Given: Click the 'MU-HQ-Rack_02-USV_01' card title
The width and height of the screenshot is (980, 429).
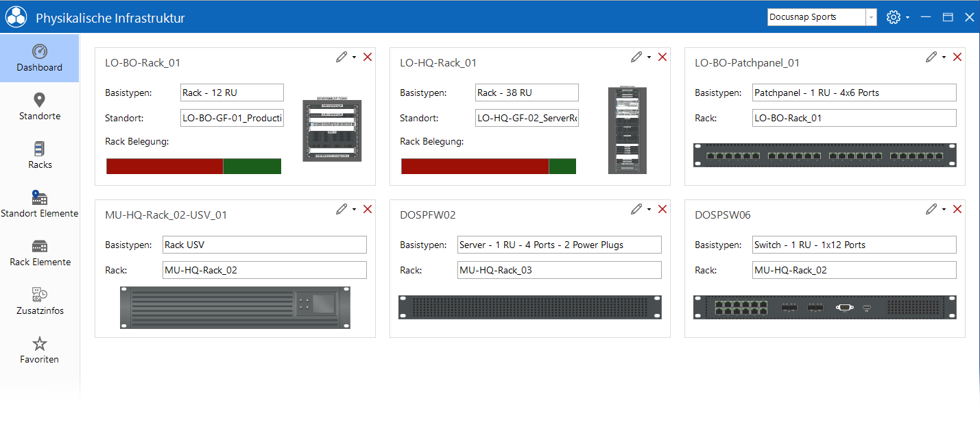Looking at the screenshot, I should click(166, 215).
